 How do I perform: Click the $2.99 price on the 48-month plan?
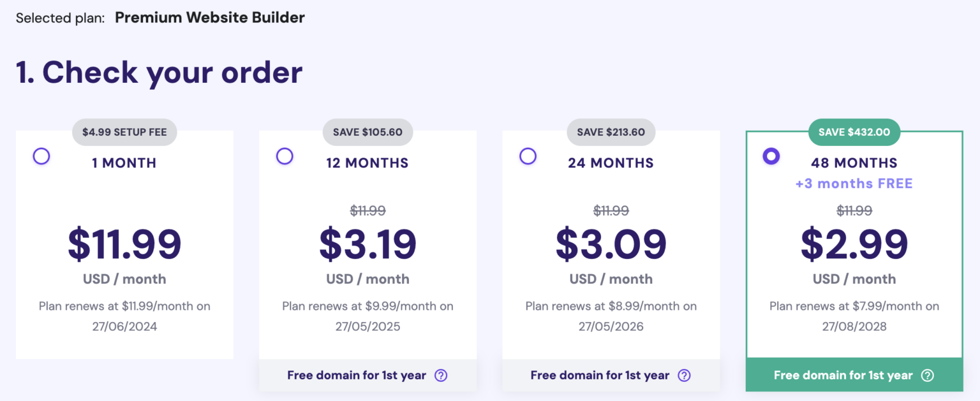tap(854, 244)
